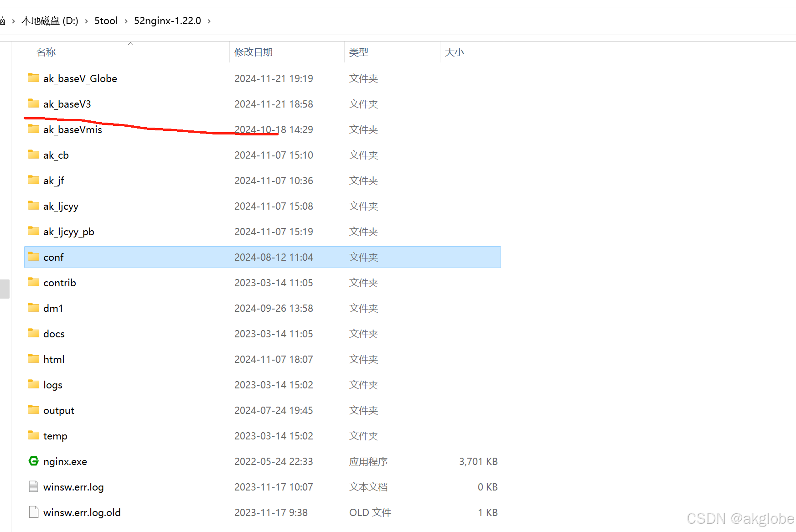Open the contrib folder
The image size is (796, 532).
[59, 282]
